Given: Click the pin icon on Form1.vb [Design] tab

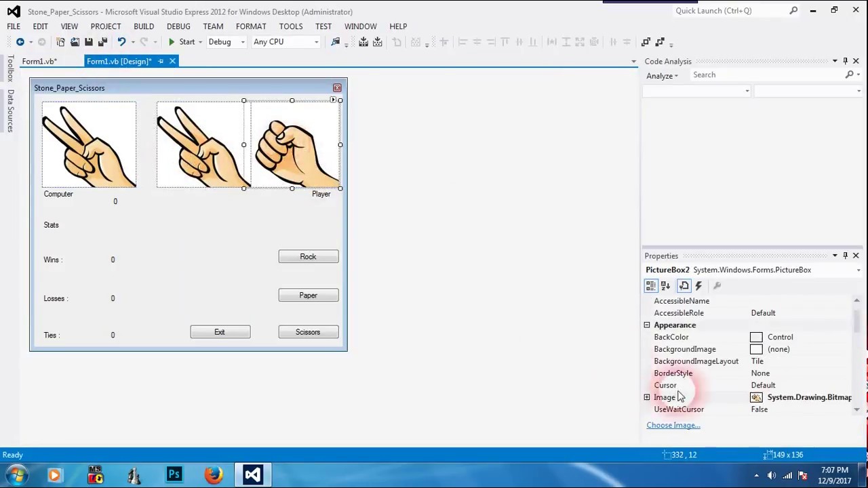Looking at the screenshot, I should (x=161, y=61).
